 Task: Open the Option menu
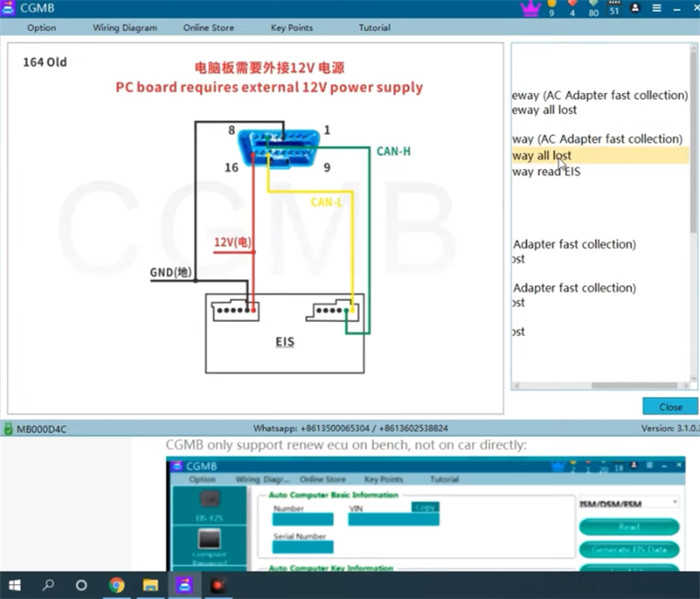click(42, 28)
